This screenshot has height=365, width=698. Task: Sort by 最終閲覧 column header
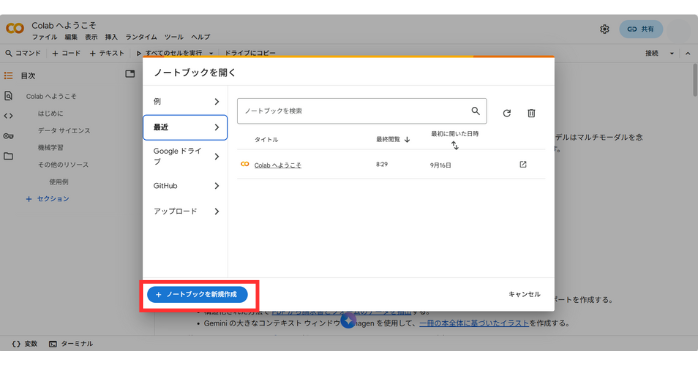point(393,139)
